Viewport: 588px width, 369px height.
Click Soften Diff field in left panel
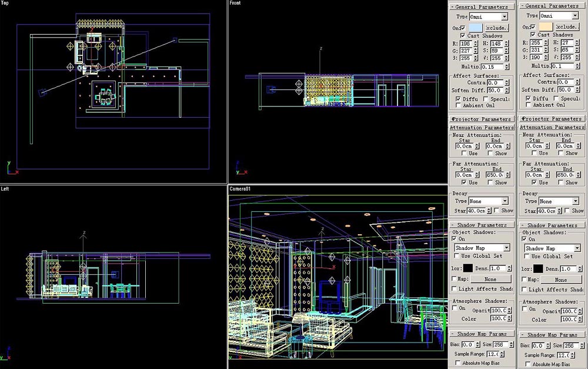495,90
